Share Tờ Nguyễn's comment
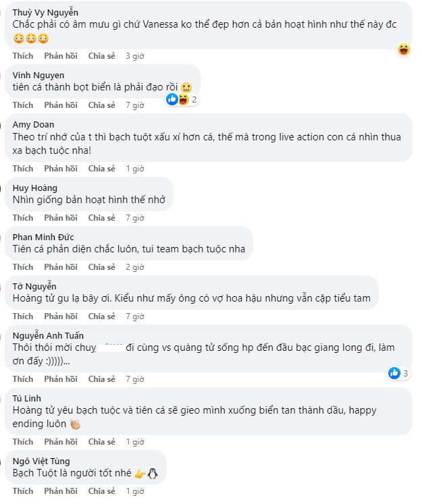The width and height of the screenshot is (422, 504). [x=101, y=316]
